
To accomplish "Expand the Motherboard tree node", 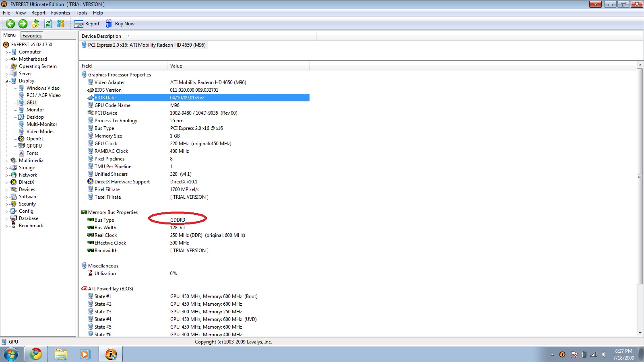I will (6, 60).
